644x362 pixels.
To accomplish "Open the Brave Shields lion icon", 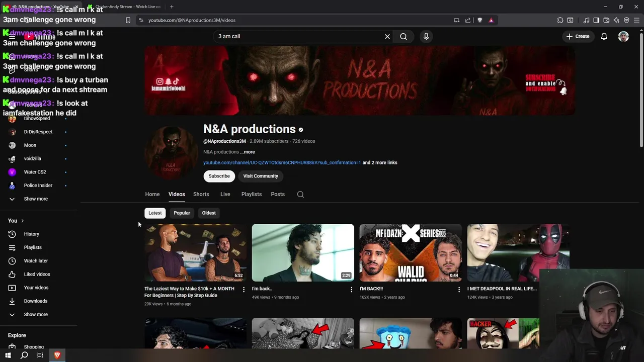I will 479,20.
